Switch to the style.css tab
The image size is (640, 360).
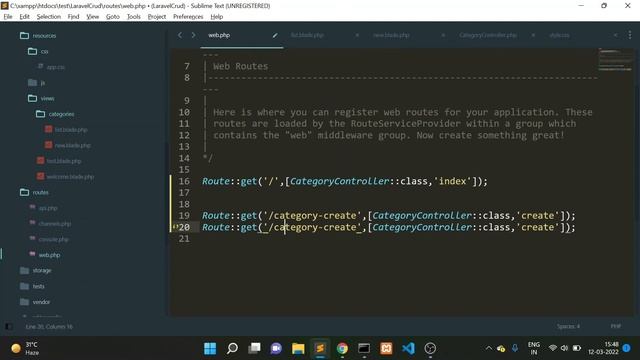click(559, 36)
